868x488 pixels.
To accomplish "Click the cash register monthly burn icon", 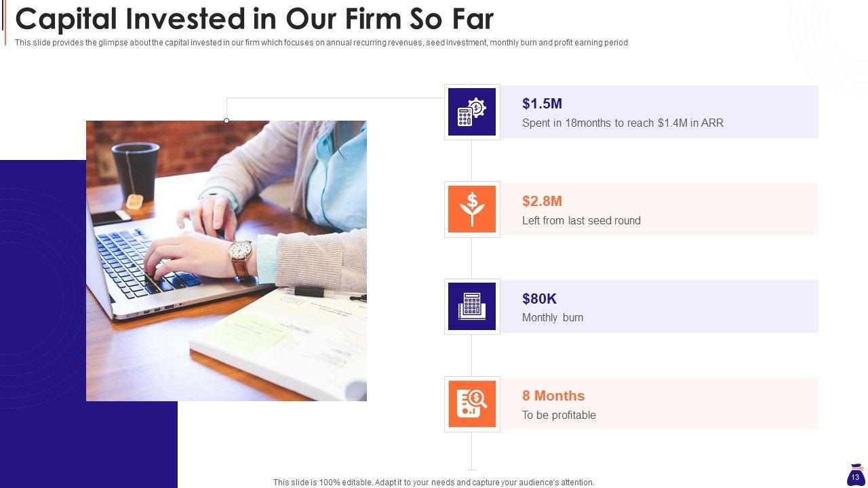I will [472, 306].
